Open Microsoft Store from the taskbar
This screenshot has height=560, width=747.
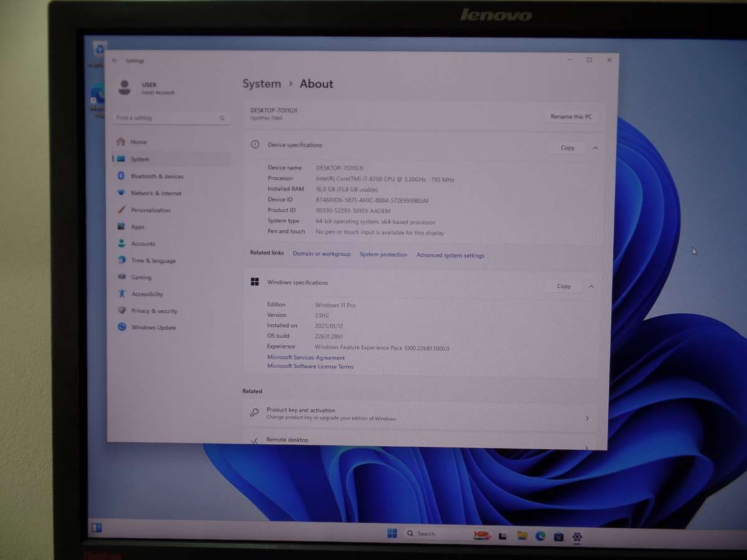[558, 536]
